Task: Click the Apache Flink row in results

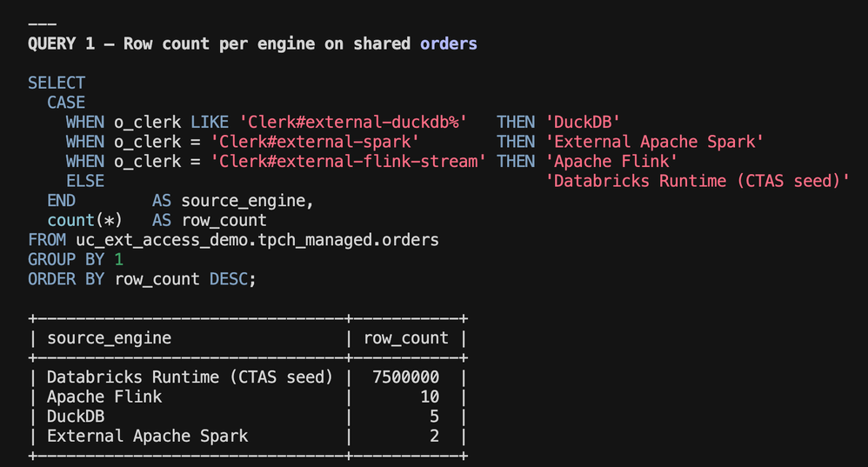Action: pos(248,397)
